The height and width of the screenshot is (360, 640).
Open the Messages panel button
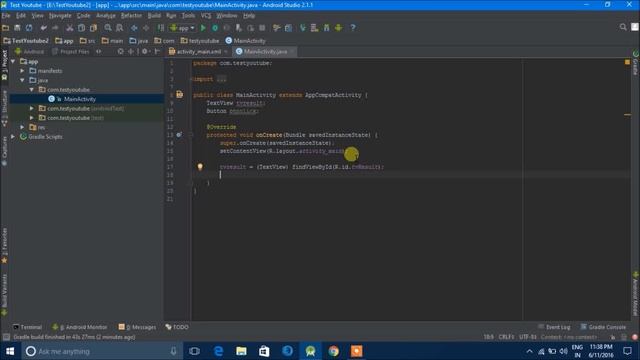pyautogui.click(x=137, y=327)
